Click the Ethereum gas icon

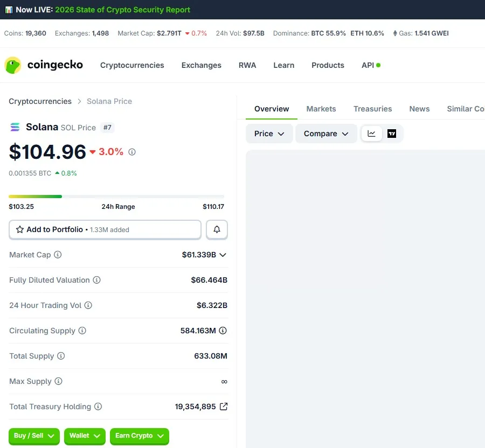(395, 33)
